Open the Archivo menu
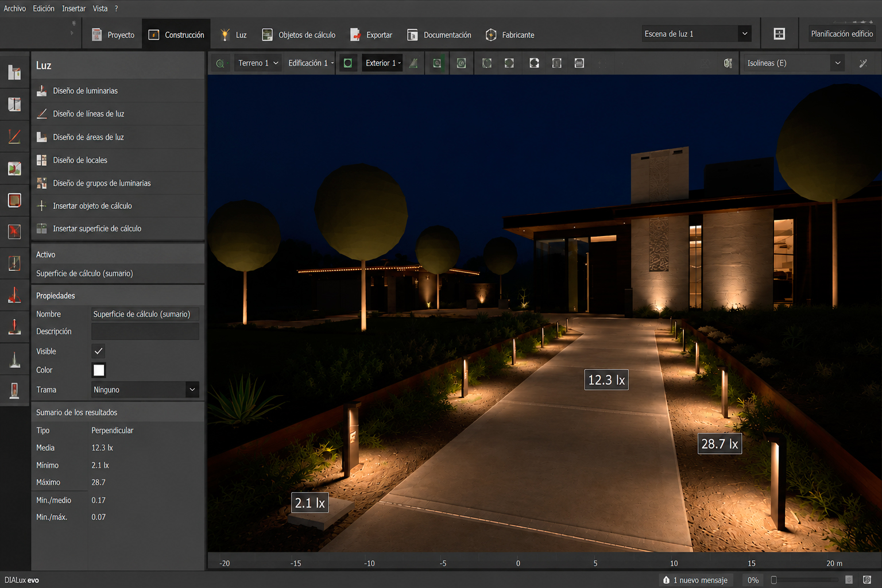The image size is (882, 588). [15, 9]
